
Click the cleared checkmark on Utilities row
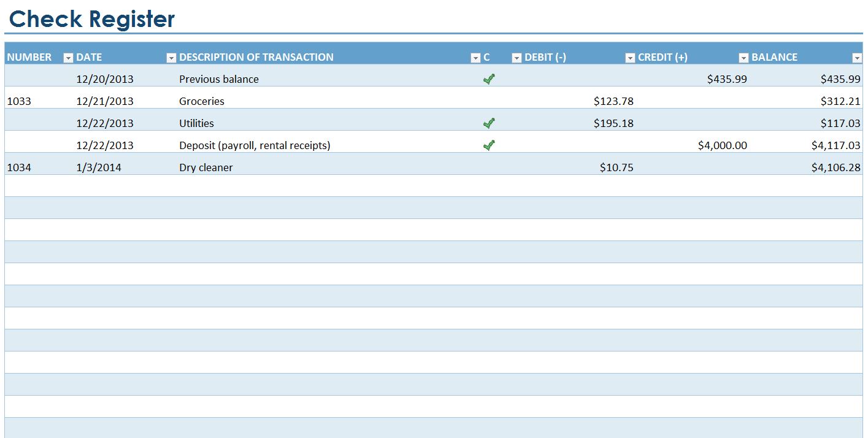point(488,123)
